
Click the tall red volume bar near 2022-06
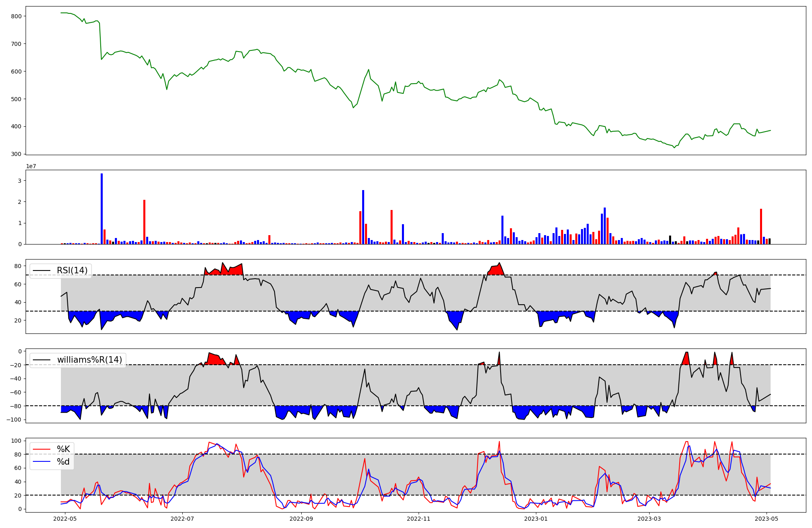coord(144,222)
